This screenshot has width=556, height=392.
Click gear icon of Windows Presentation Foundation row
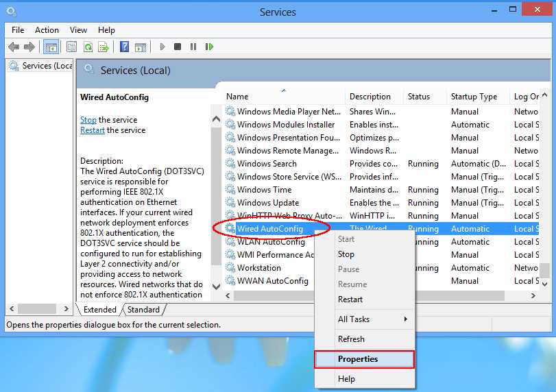point(230,138)
